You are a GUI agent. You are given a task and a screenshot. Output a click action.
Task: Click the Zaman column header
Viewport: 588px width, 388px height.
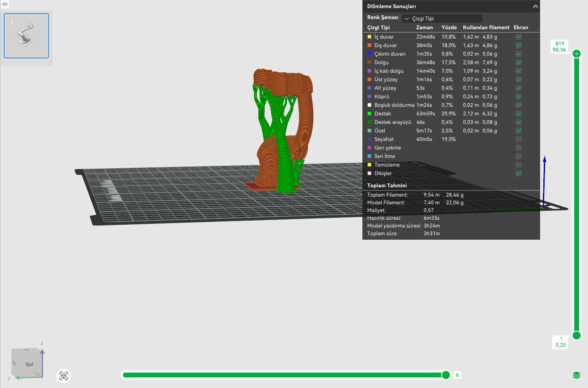click(x=424, y=28)
